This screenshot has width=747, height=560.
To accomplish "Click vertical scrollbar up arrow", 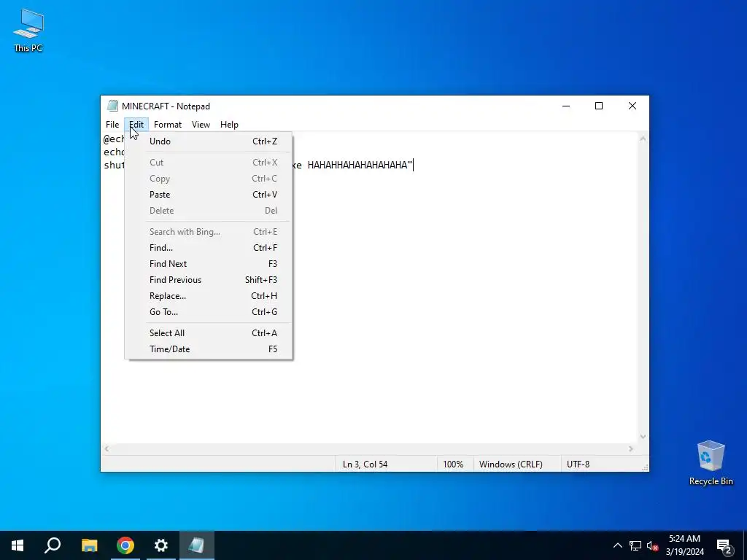I will point(643,139).
